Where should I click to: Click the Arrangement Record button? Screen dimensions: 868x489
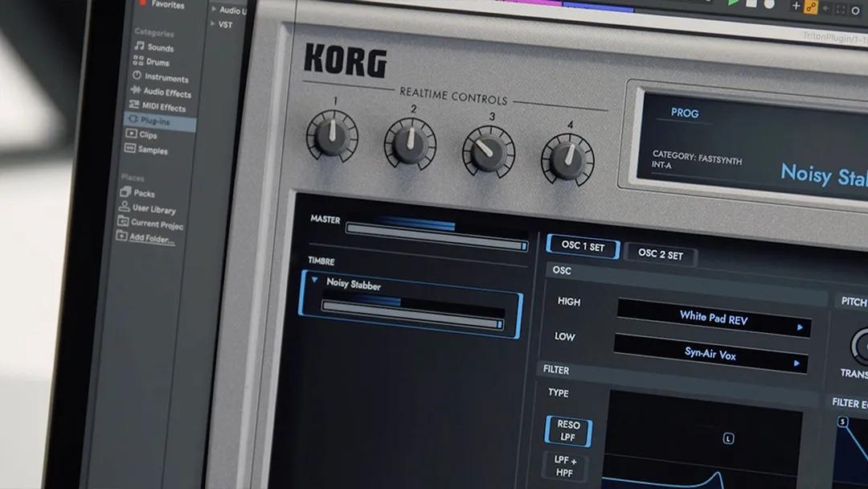pyautogui.click(x=769, y=5)
